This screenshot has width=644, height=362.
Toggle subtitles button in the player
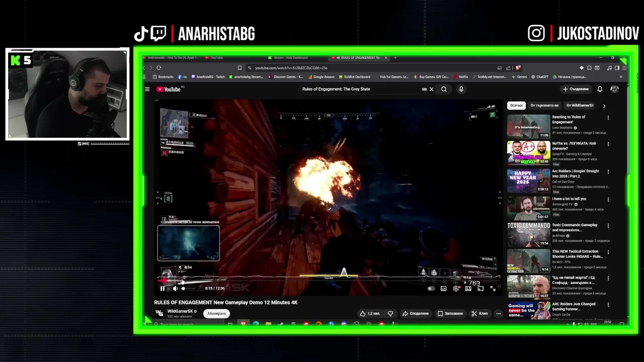[x=443, y=288]
